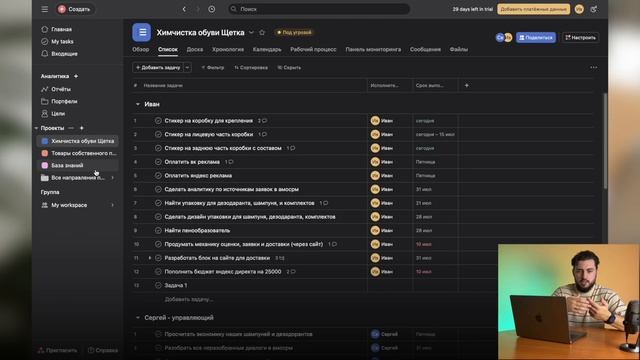This screenshot has height=360, width=640.
Task: Switch to the Хронология tab
Action: pyautogui.click(x=228, y=49)
